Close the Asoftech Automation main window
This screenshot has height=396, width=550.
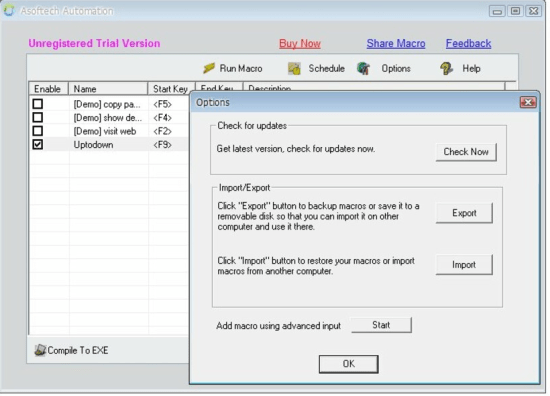tap(534, 11)
